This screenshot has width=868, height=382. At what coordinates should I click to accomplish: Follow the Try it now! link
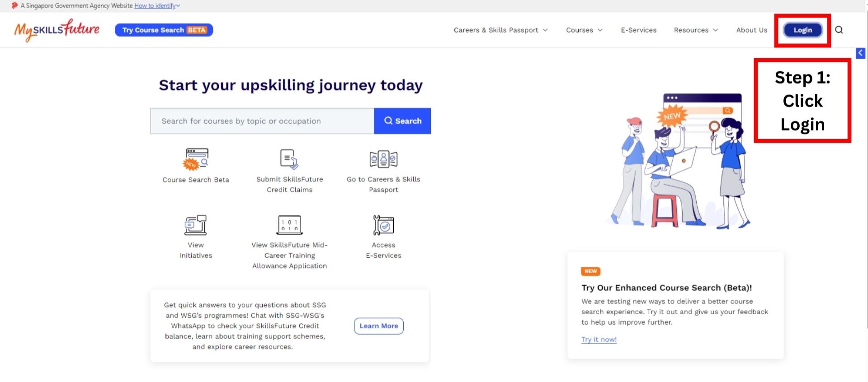tap(599, 340)
